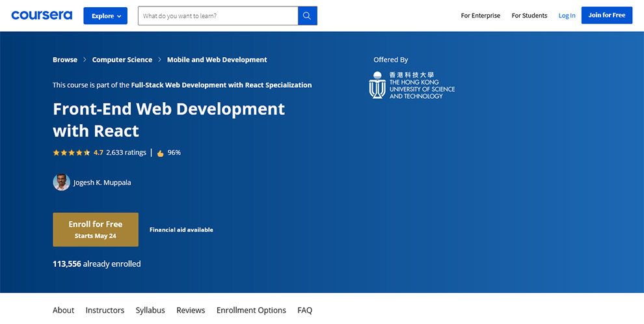
Task: Switch to the Enrollment Options tab
Action: (251, 310)
